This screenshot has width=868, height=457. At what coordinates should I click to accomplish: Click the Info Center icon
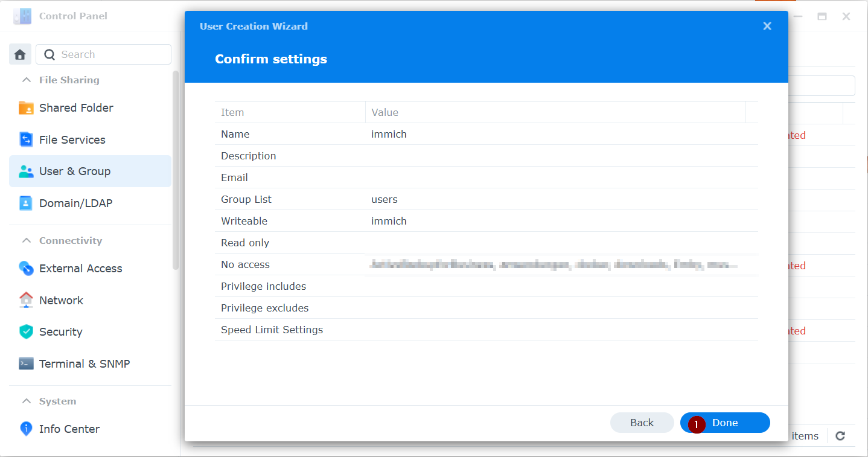point(26,429)
